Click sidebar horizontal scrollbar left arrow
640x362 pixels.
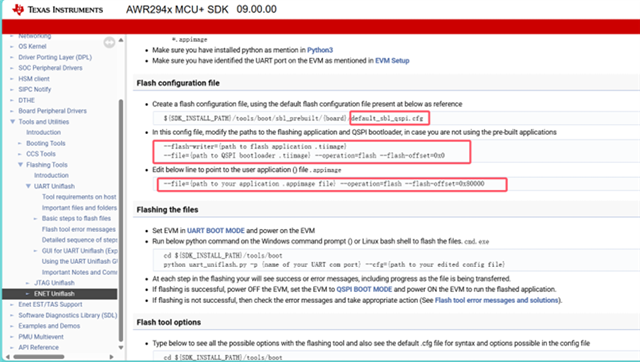coord(7,357)
